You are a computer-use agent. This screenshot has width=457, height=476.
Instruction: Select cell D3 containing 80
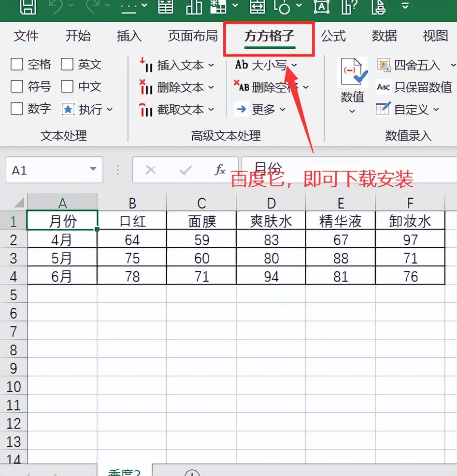pyautogui.click(x=271, y=258)
